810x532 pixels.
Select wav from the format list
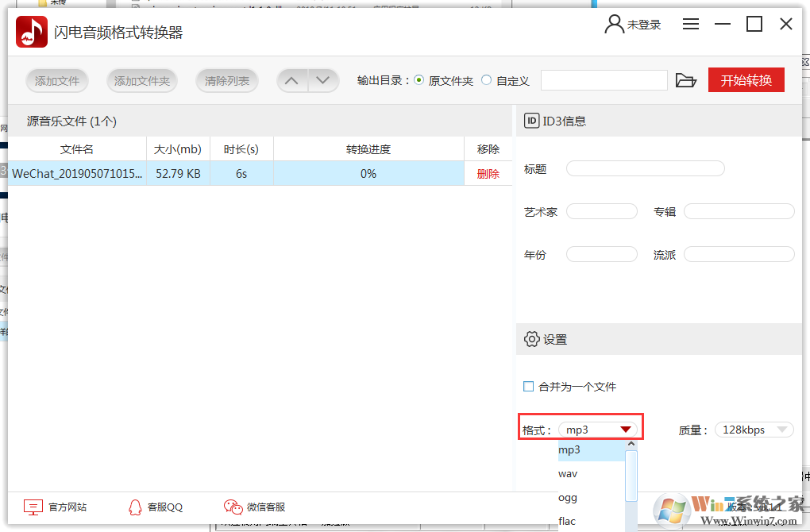568,473
